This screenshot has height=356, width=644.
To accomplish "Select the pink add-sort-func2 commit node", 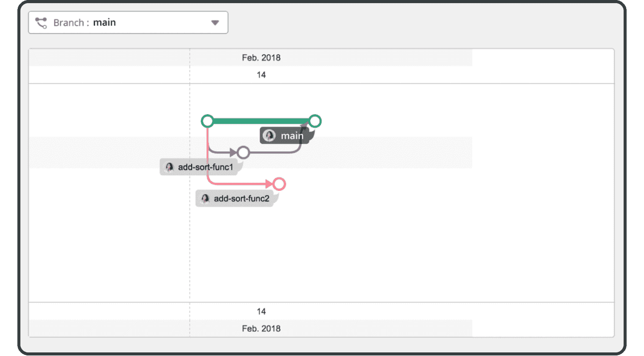I will 279,184.
